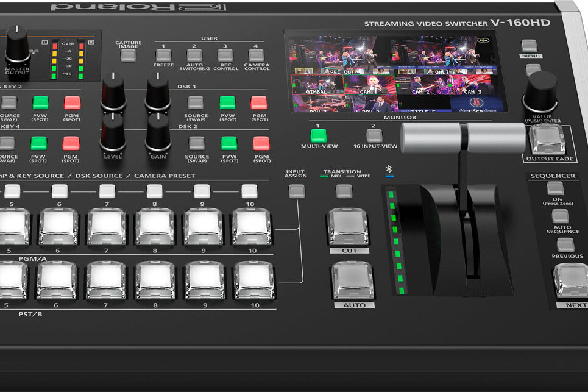The image size is (588, 392).
Task: Trigger USER 3 REC CONTROL button
Action: pos(225,55)
